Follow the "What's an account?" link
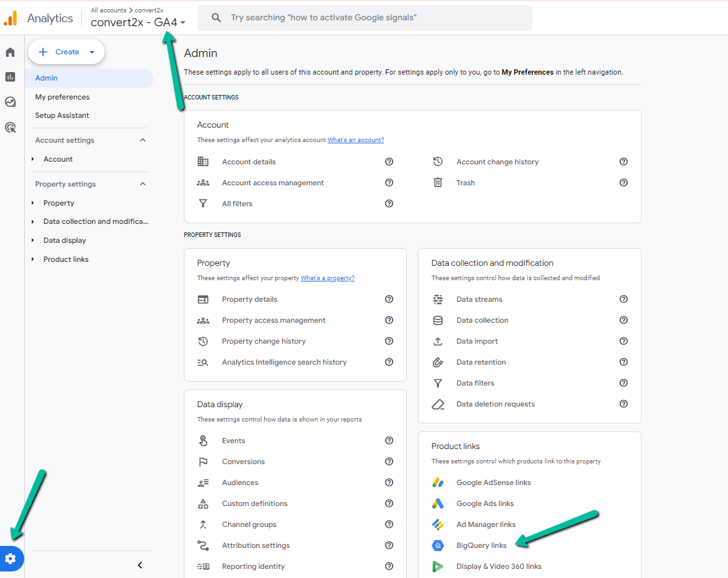This screenshot has width=728, height=578. [x=356, y=140]
